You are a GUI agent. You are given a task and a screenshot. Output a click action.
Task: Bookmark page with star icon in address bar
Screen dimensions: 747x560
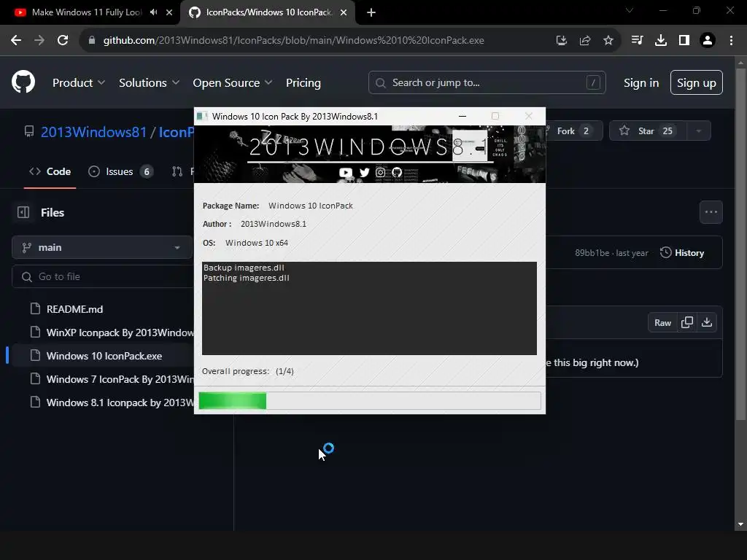[x=608, y=41]
